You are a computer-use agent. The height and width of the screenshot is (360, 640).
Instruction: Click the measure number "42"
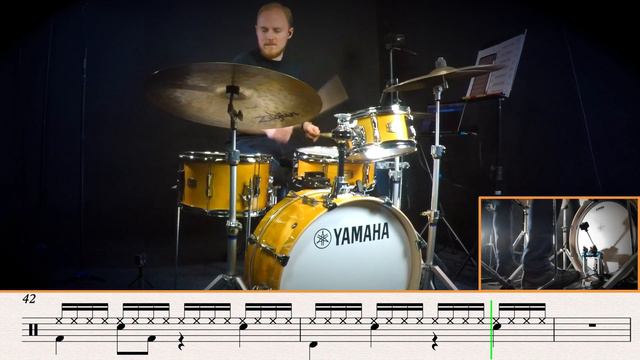click(29, 299)
